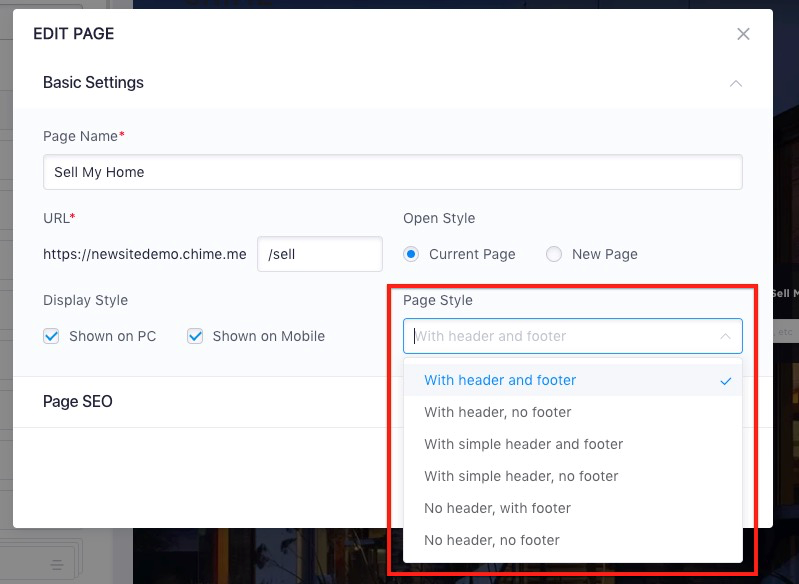Screen dimensions: 799x584
Task: Choose With header and footer option
Action: [572, 380]
